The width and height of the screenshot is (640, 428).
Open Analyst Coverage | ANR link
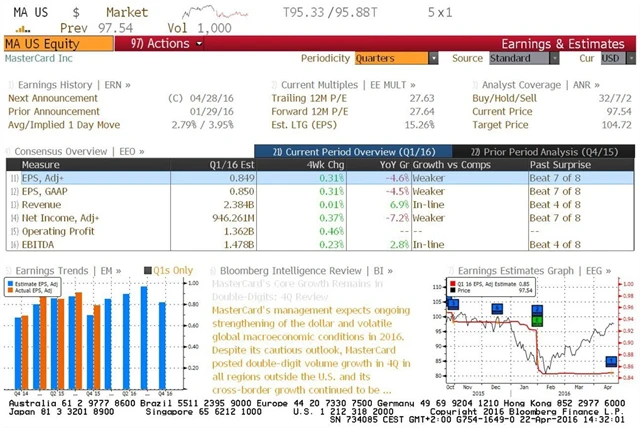(531, 86)
